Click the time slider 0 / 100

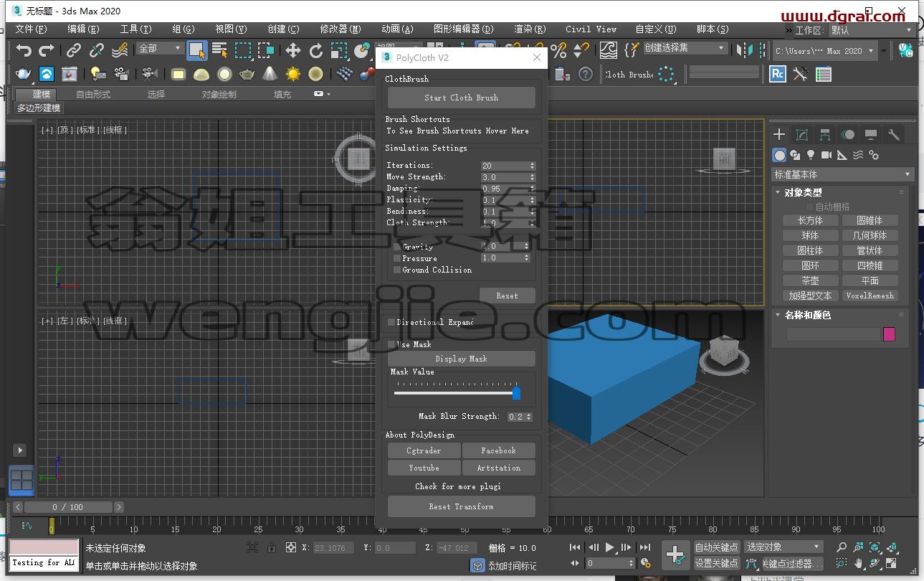pyautogui.click(x=67, y=507)
